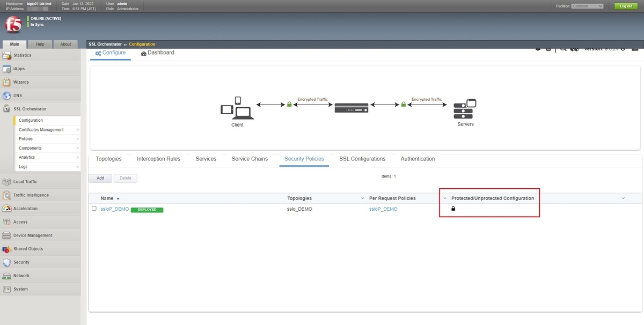
Task: Select the Security Policies tab
Action: [304, 159]
